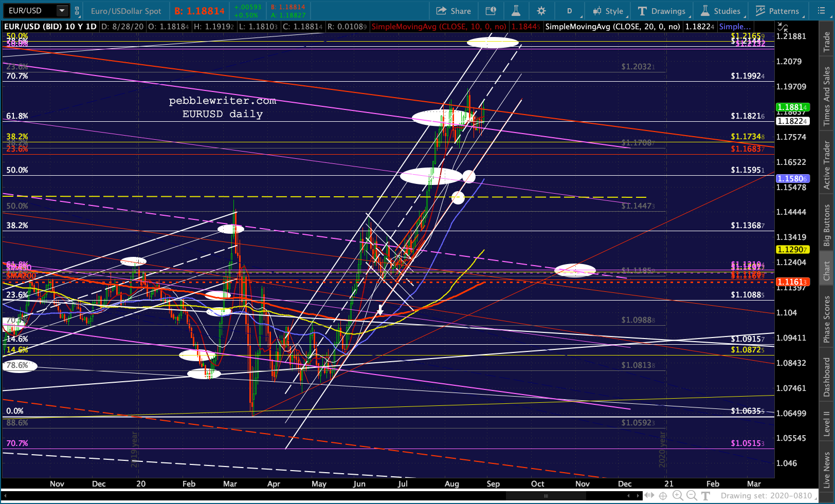Open the list menu icon at top right
This screenshot has width=835, height=504.
point(821,11)
